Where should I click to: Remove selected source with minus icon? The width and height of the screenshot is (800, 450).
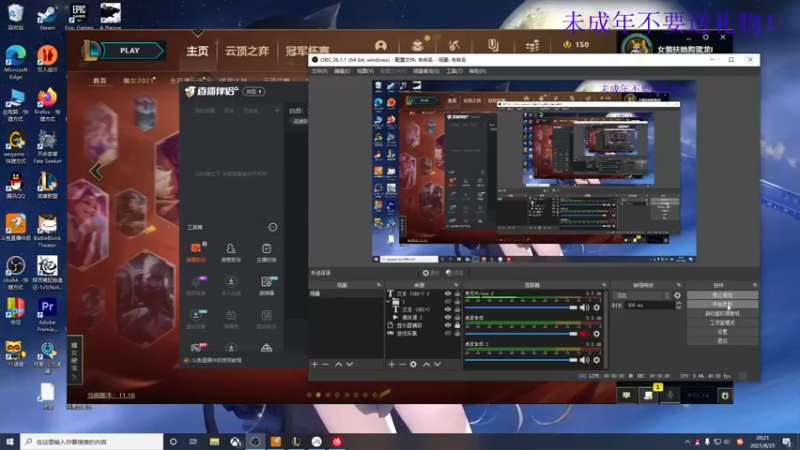402,364
